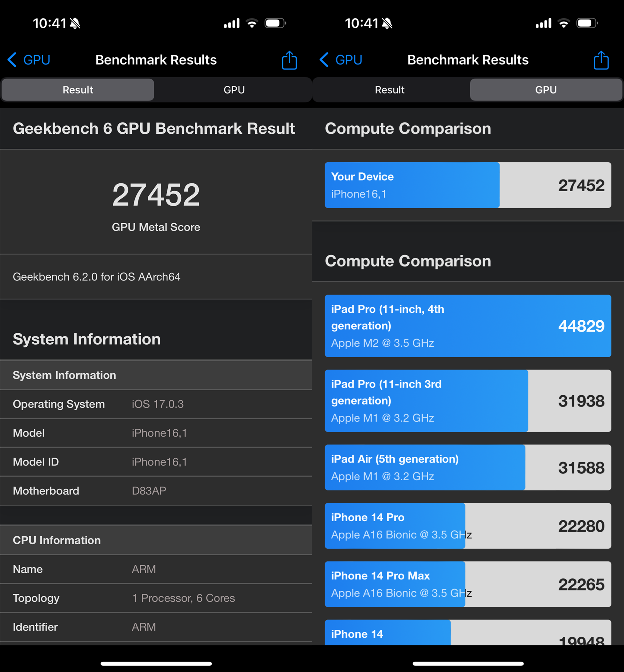624x672 pixels.
Task: Tap the Geekbench 6 GPU Benchmark Result heading
Action: pos(154,129)
